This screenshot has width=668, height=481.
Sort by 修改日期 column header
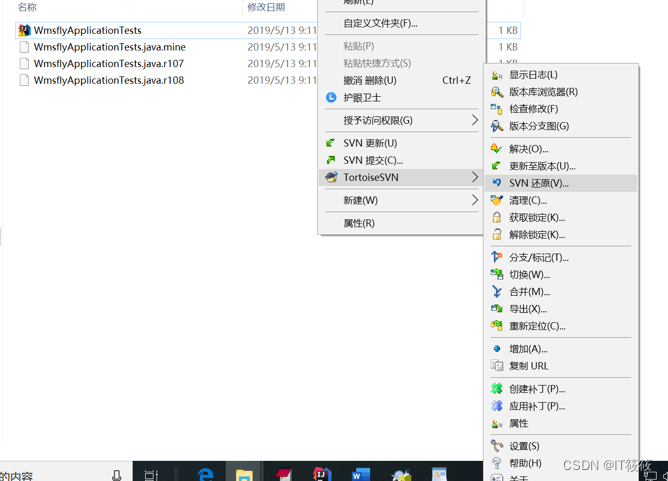coord(266,7)
